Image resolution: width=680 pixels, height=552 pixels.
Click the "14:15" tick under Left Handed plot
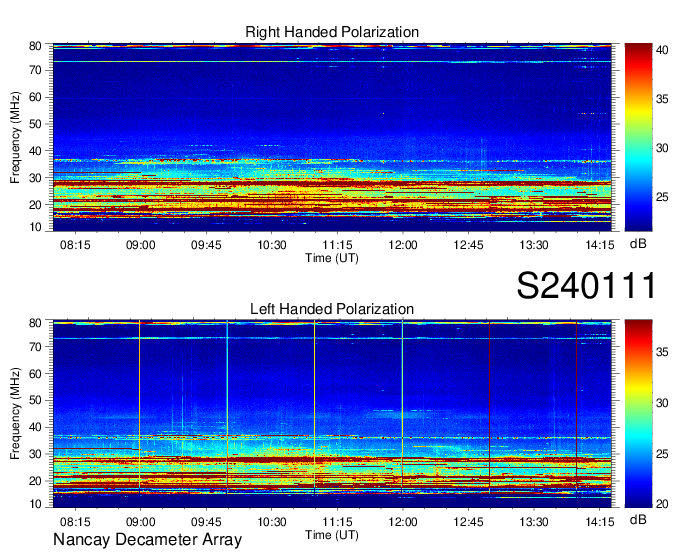point(600,522)
